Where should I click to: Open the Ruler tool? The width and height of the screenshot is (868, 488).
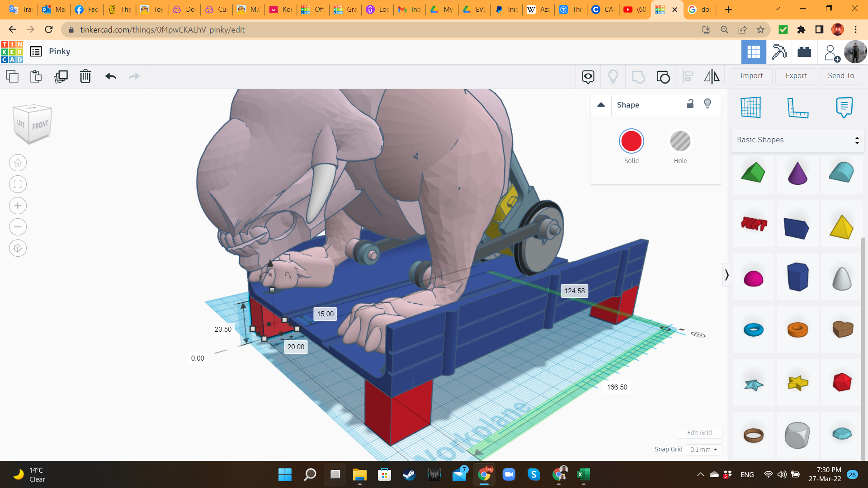pos(797,108)
